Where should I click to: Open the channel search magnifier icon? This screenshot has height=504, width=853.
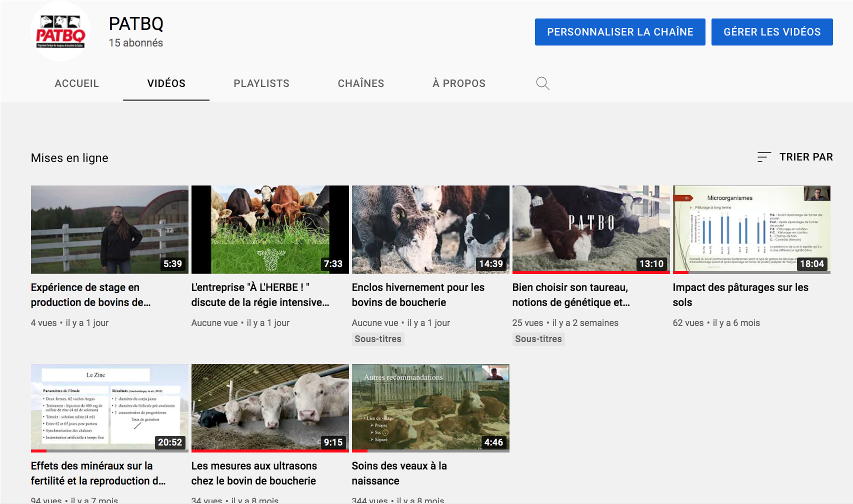click(x=542, y=83)
